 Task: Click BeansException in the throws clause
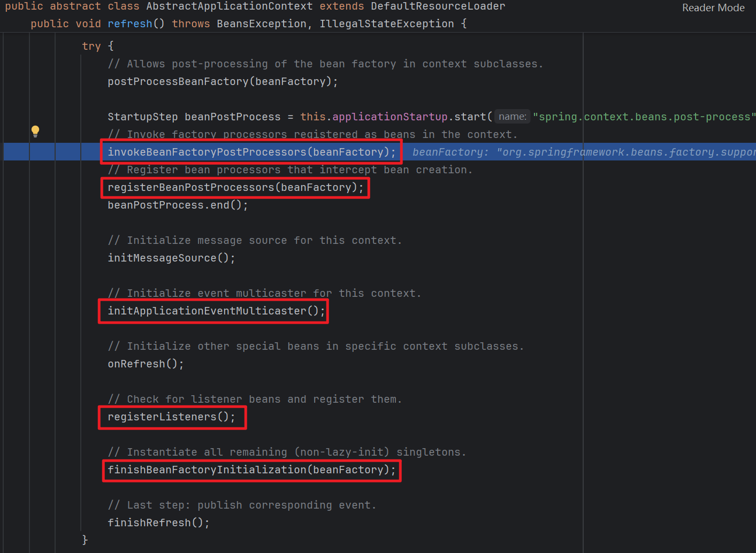point(261,24)
